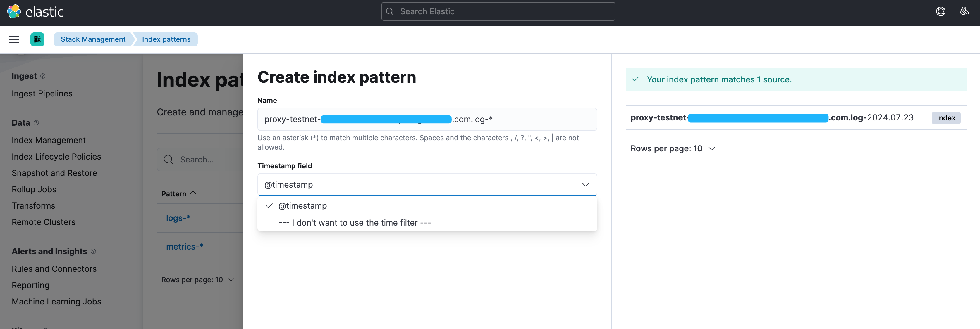Click the checkmark beside @timestamp option
This screenshot has height=329, width=980.
(x=269, y=205)
